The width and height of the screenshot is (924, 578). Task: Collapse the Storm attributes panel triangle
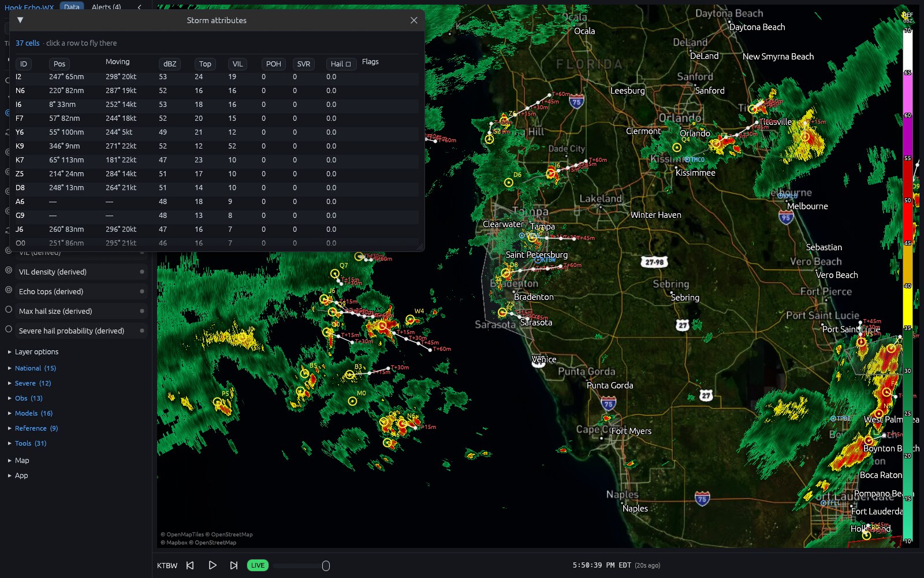[x=20, y=20]
